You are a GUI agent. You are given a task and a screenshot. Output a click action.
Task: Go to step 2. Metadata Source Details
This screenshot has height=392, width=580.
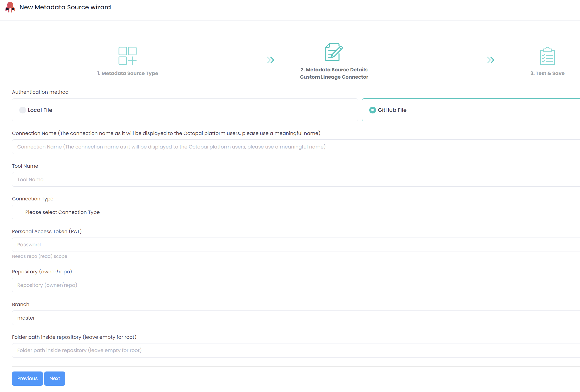(x=334, y=70)
